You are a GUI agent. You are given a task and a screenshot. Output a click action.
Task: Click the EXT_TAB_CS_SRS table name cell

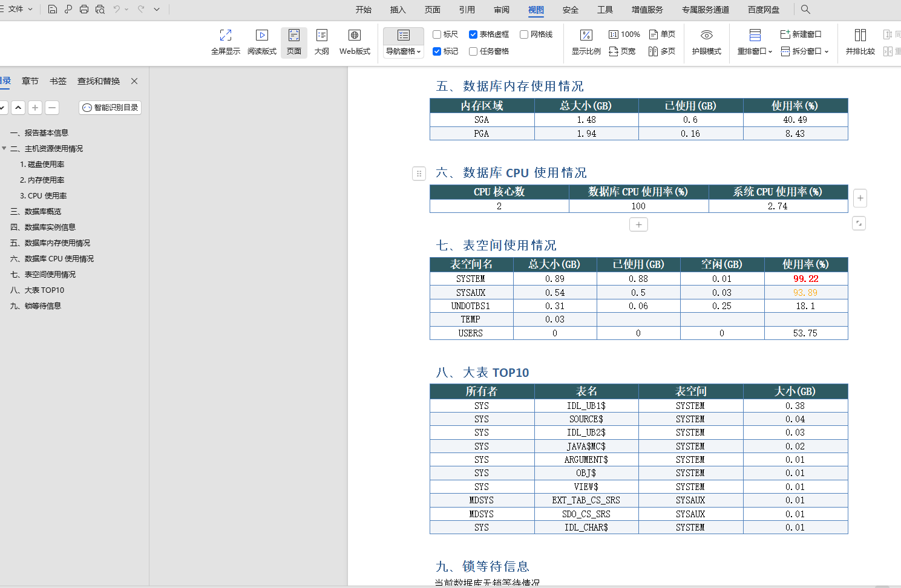586,500
